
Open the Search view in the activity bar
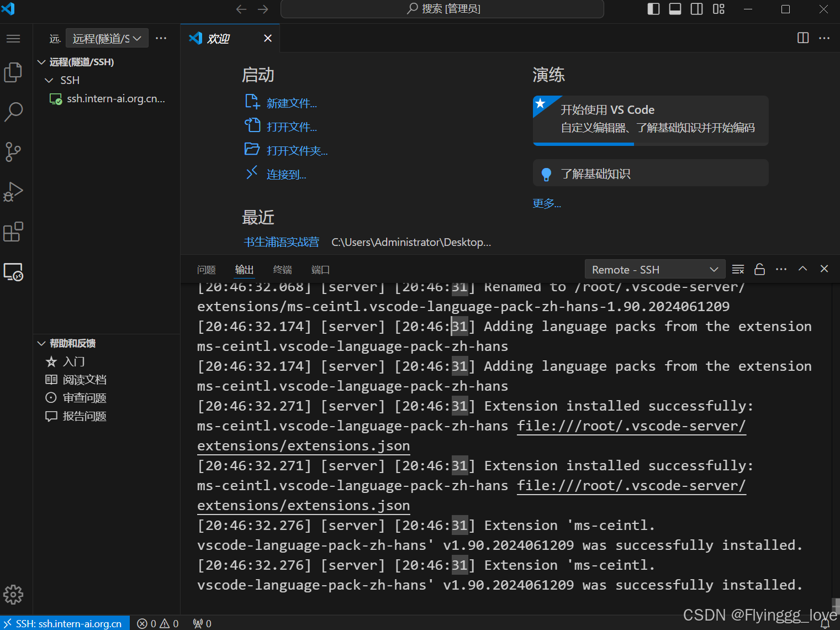pos(13,112)
